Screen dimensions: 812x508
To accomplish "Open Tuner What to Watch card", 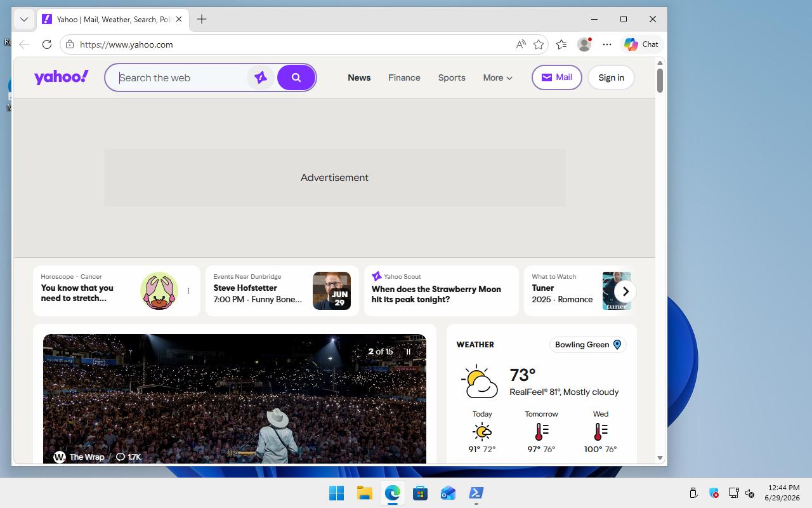I will click(x=579, y=291).
